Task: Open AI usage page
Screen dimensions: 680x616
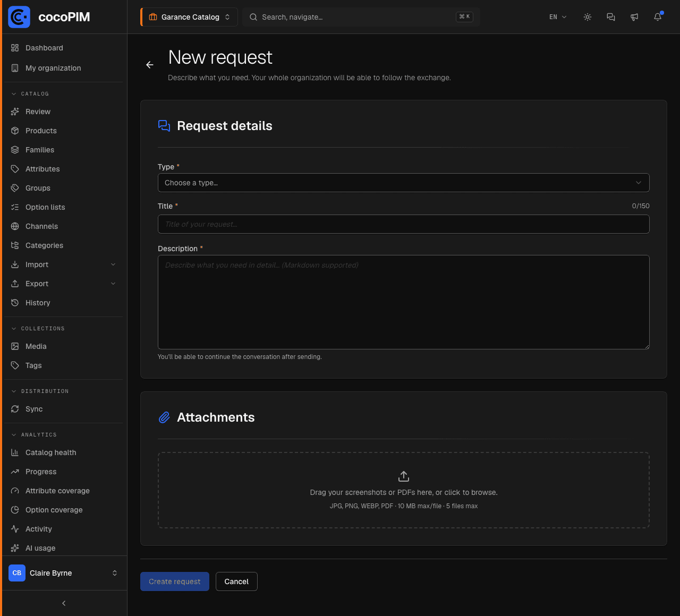Action: [63, 548]
